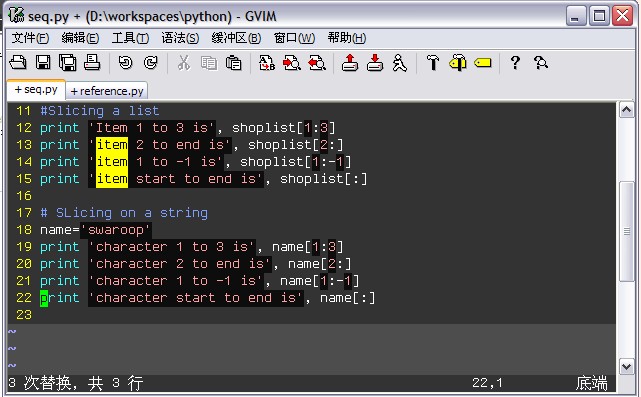
Task: Click the comment '#Slicing a list'
Action: 100,111
